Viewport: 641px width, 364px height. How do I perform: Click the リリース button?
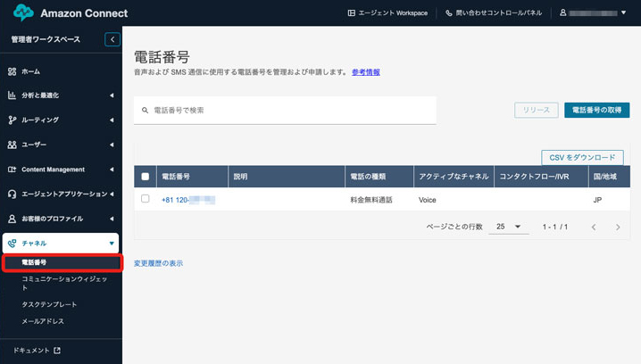click(x=536, y=110)
